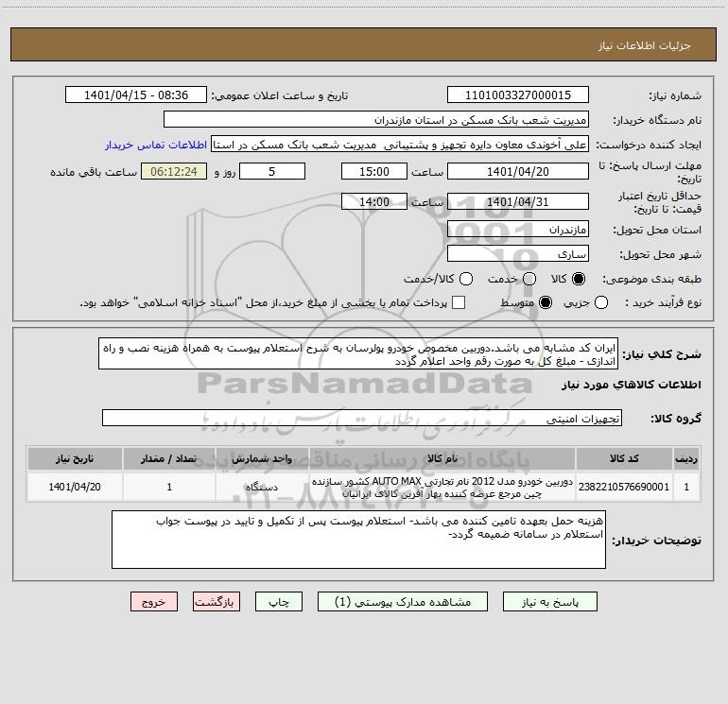Screen dimensions: 728x704
Task: Click the buyer notes text area
Action: click(x=358, y=540)
